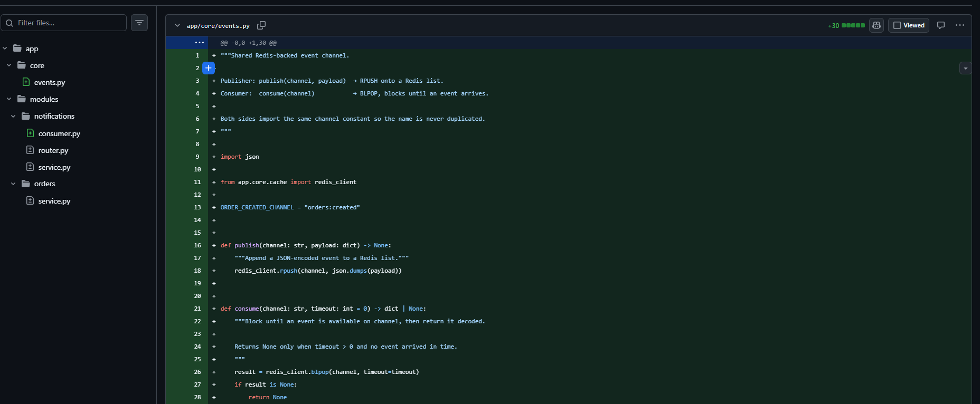Collapse the notifications folder in the tree

pyautogui.click(x=13, y=116)
